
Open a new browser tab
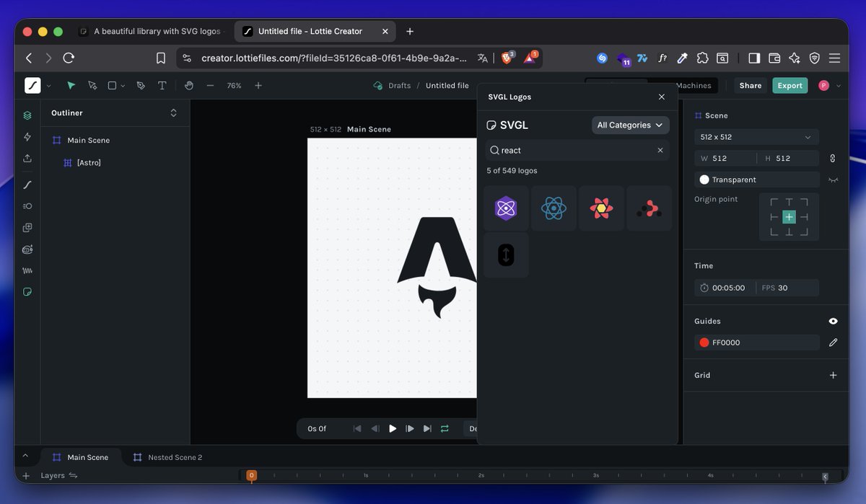pyautogui.click(x=410, y=32)
